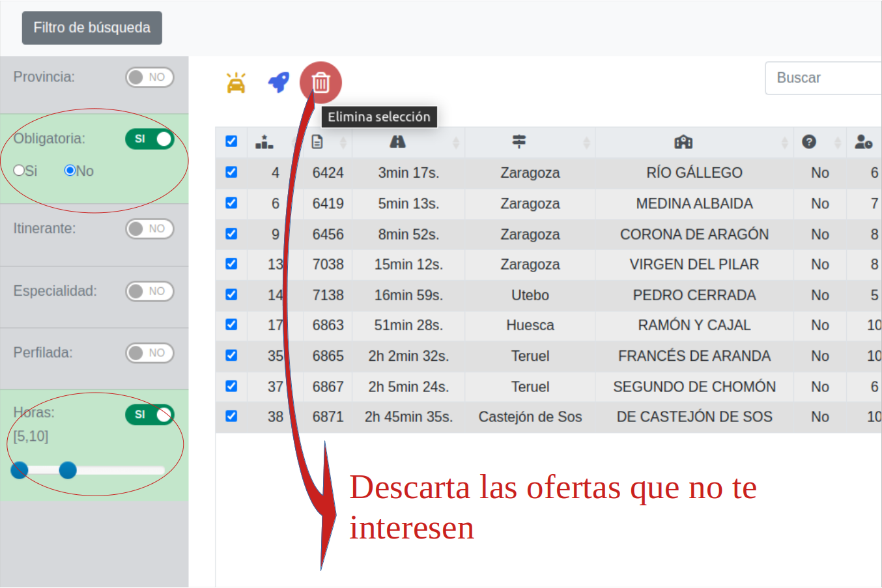The image size is (882, 588).
Task: Click the red trash delete icon
Action: [320, 81]
